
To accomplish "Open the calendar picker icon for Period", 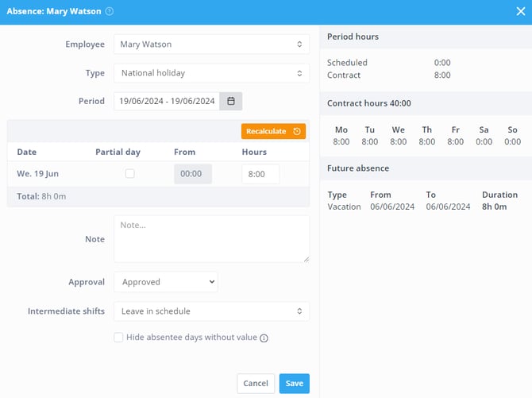I will [x=231, y=101].
